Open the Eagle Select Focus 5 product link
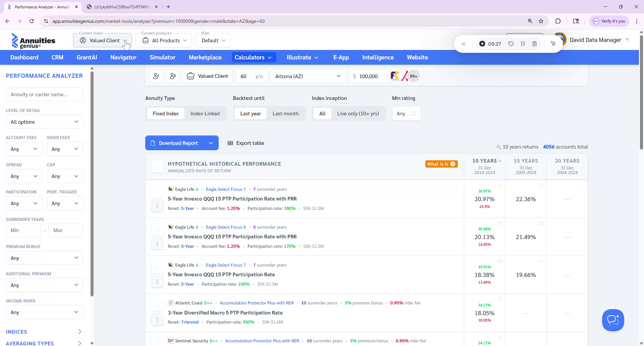Screen dimensions: 644x346 click(x=225, y=227)
